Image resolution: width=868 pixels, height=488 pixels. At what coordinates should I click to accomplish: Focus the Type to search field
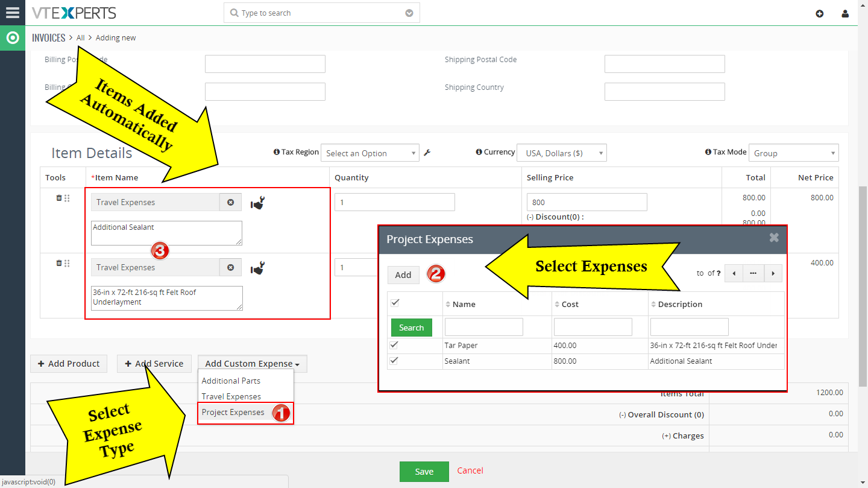click(x=321, y=13)
